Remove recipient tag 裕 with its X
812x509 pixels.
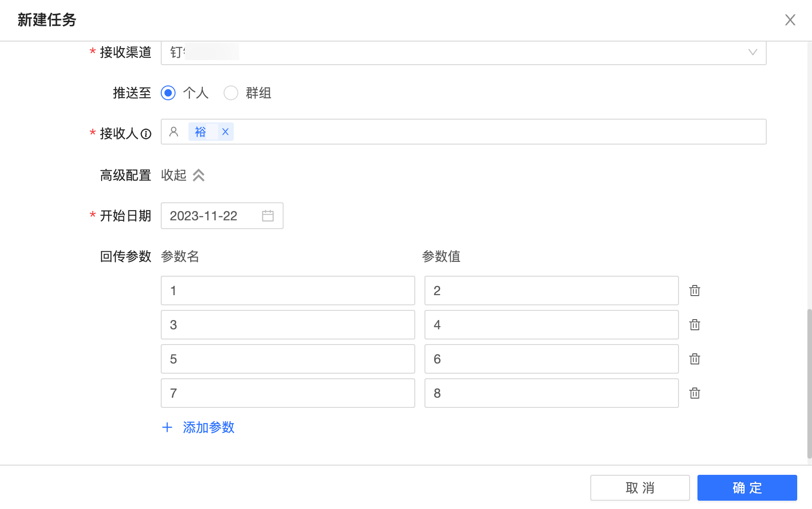(x=225, y=132)
